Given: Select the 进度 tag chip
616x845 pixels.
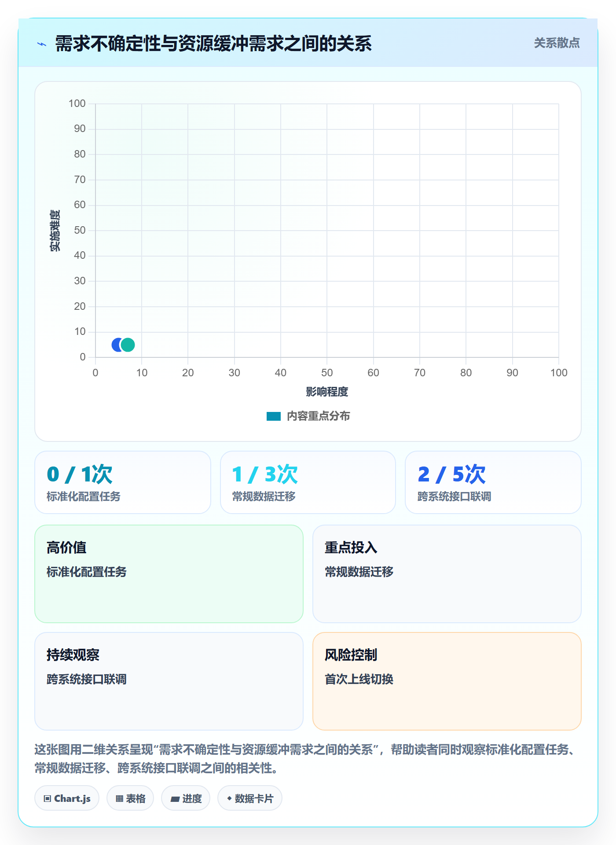Looking at the screenshot, I should click(186, 798).
